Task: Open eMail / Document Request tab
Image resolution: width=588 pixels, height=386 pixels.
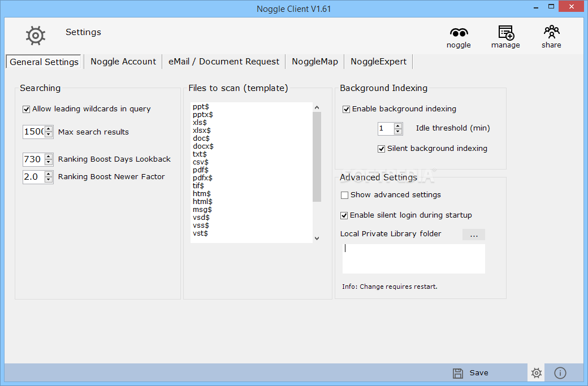Action: point(223,62)
